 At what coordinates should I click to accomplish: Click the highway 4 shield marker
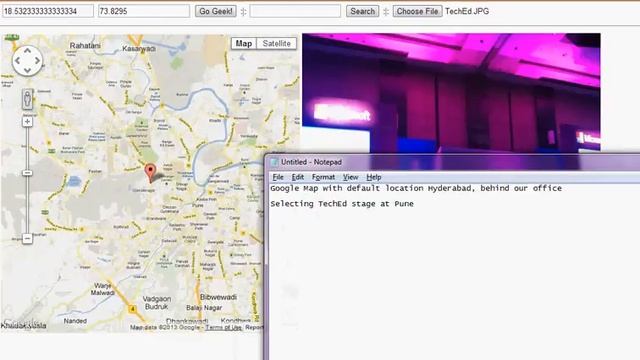[x=132, y=309]
